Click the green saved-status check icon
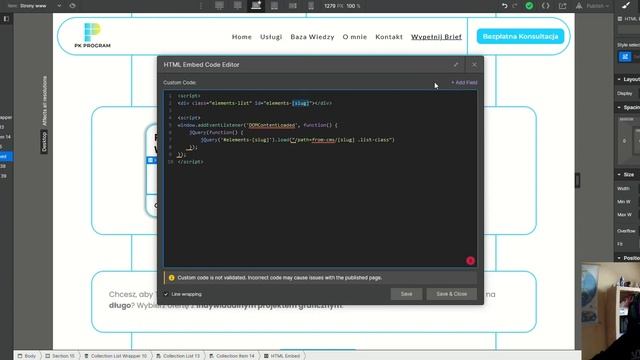This screenshot has height=360, width=640. click(x=529, y=6)
